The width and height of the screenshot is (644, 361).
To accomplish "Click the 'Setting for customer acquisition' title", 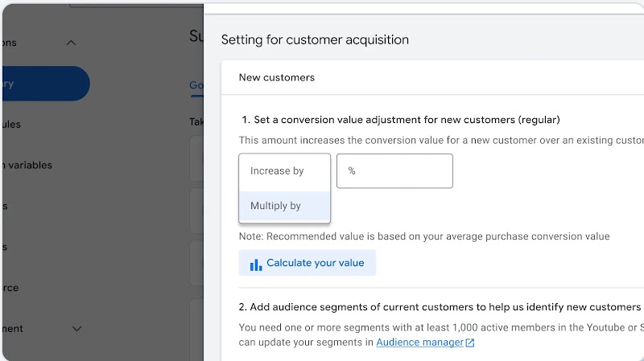I will (x=315, y=39).
